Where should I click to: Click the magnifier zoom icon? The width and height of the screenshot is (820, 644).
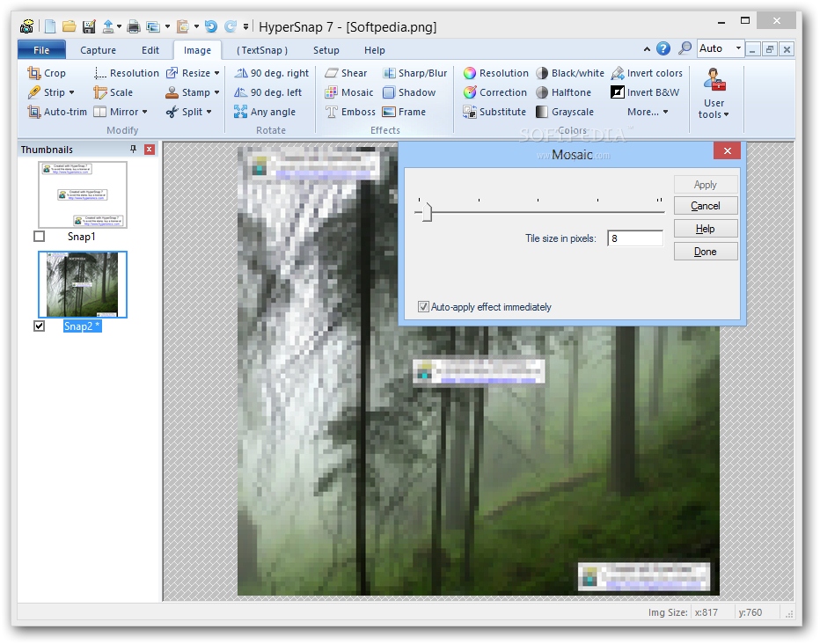[x=685, y=48]
